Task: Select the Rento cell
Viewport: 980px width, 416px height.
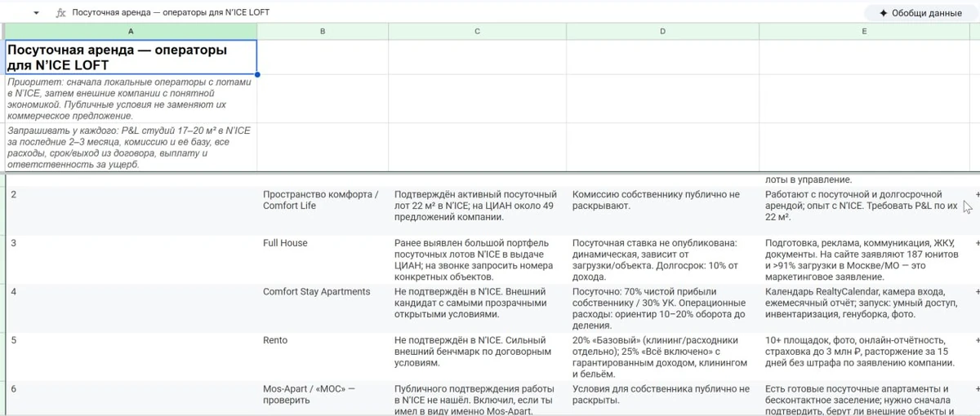Action: point(323,356)
